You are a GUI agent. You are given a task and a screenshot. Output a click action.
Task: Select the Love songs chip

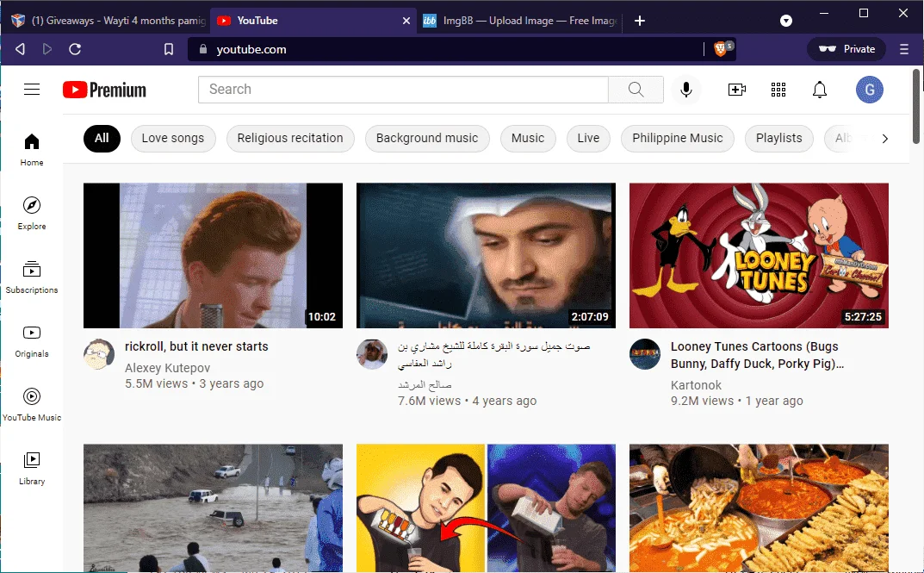173,139
